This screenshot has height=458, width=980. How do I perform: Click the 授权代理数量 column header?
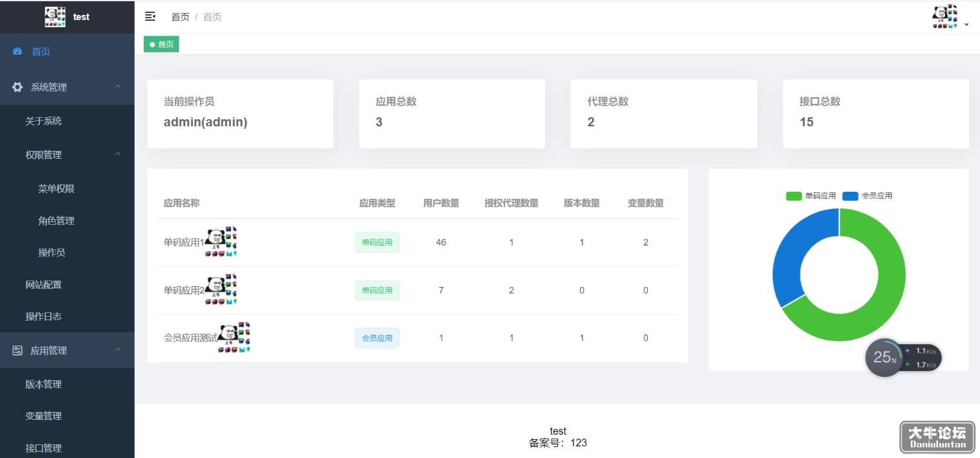coord(511,203)
